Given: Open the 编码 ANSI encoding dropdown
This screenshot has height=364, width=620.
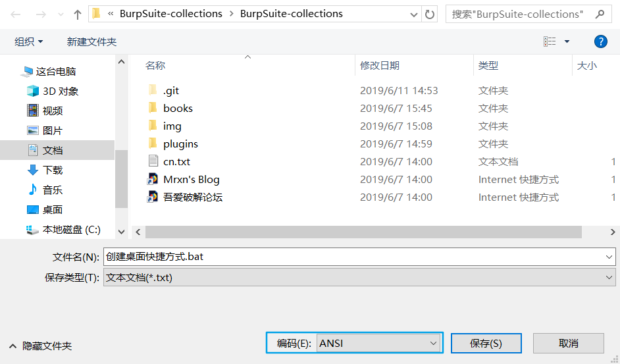Looking at the screenshot, I should (378, 343).
